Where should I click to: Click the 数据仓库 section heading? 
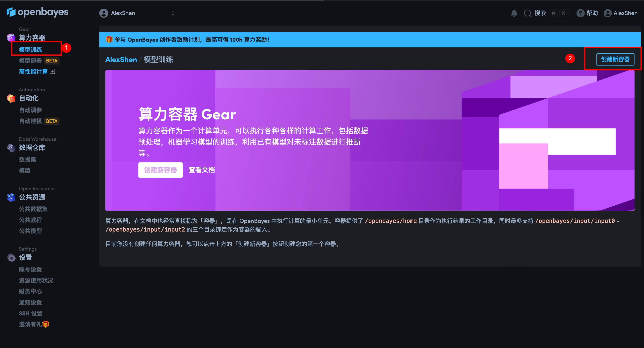tap(32, 148)
